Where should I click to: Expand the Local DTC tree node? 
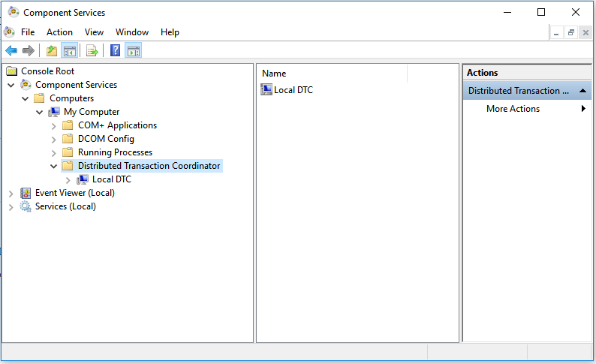[68, 179]
